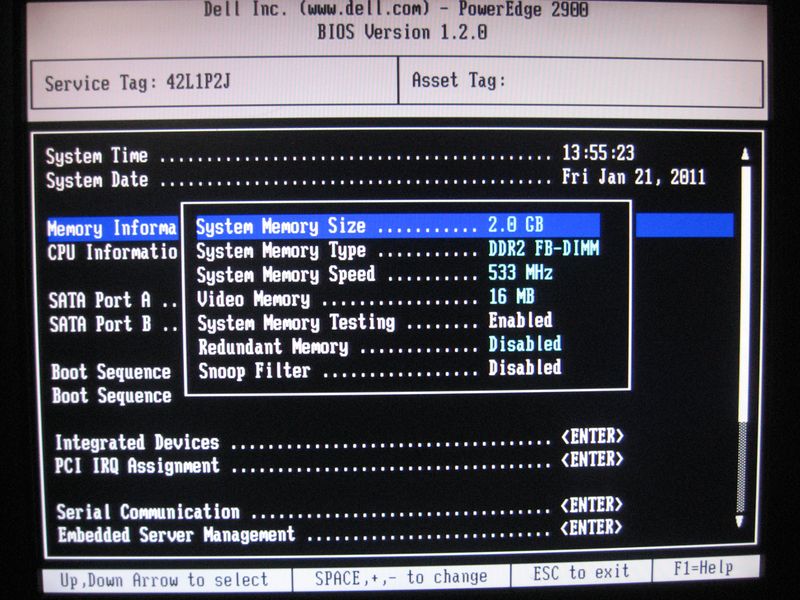Click the BIOS Version 1.2.0 text

[x=402, y=33]
